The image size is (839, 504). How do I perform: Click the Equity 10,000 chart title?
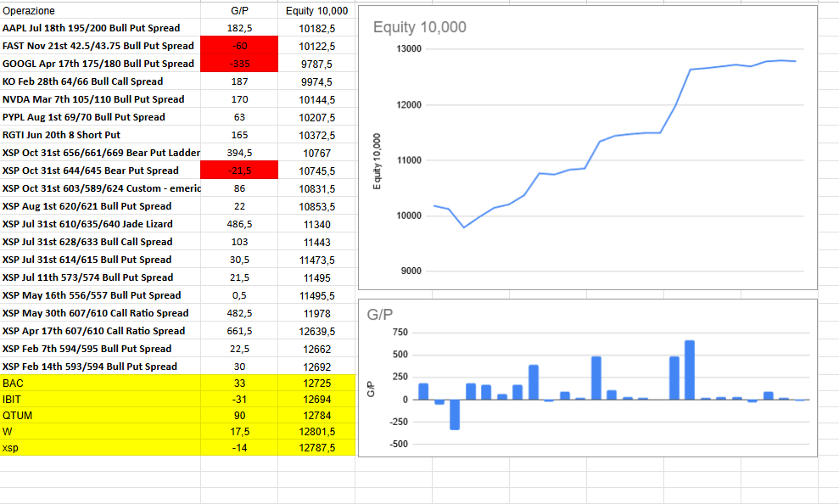click(x=418, y=27)
